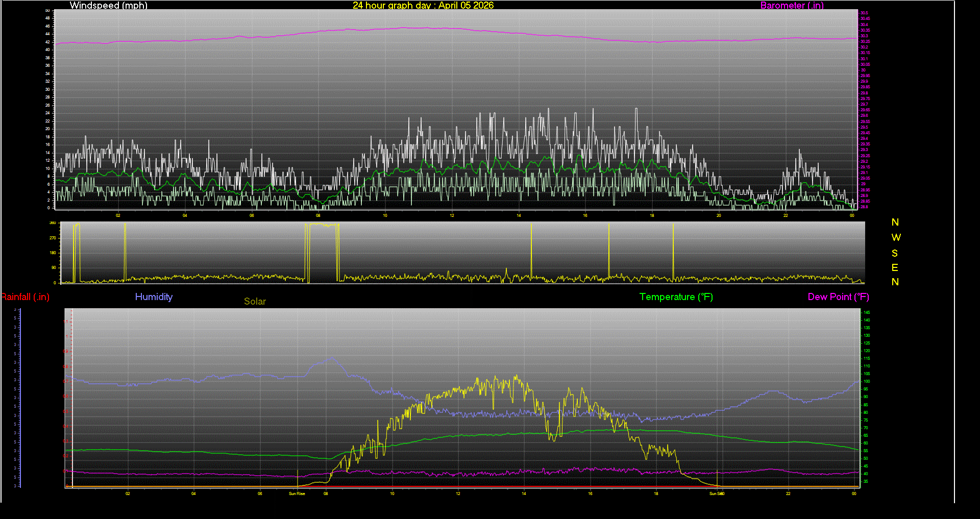Select the Windspeed (mph) legend label
Image resolution: width=980 pixels, height=519 pixels.
click(x=108, y=6)
